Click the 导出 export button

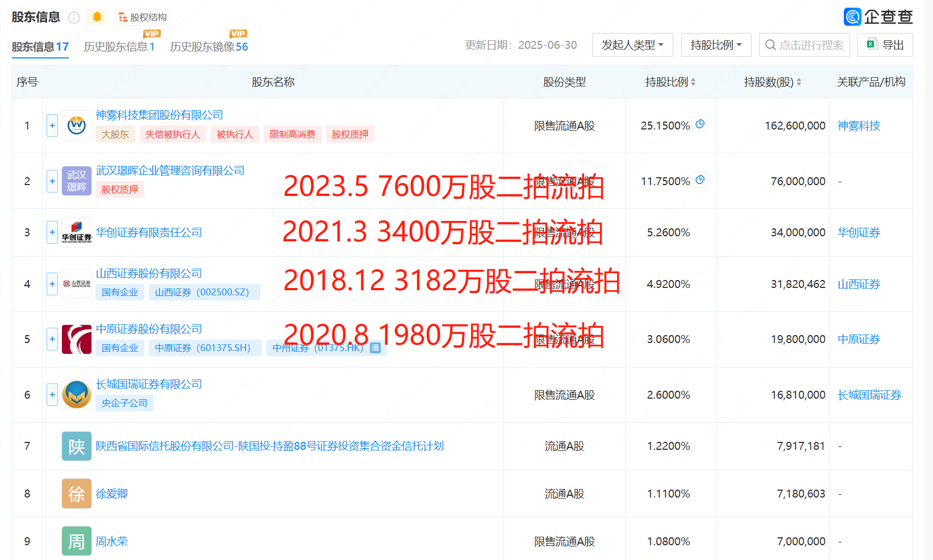click(x=885, y=45)
